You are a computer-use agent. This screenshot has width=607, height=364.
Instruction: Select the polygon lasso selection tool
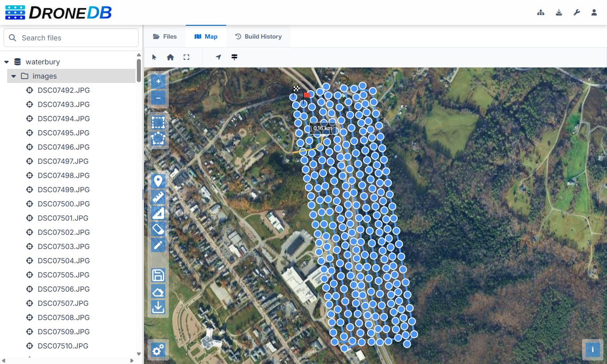point(158,139)
